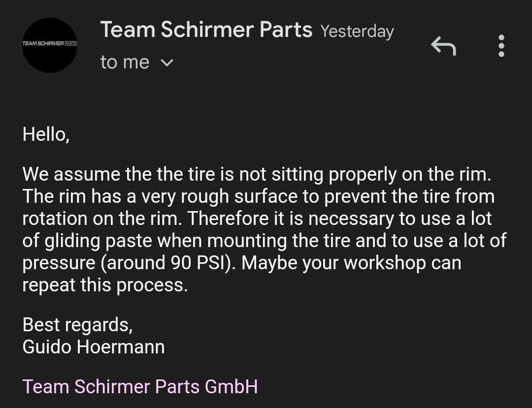
Task: Click the word "workshop" in the email
Action: [x=385, y=263]
